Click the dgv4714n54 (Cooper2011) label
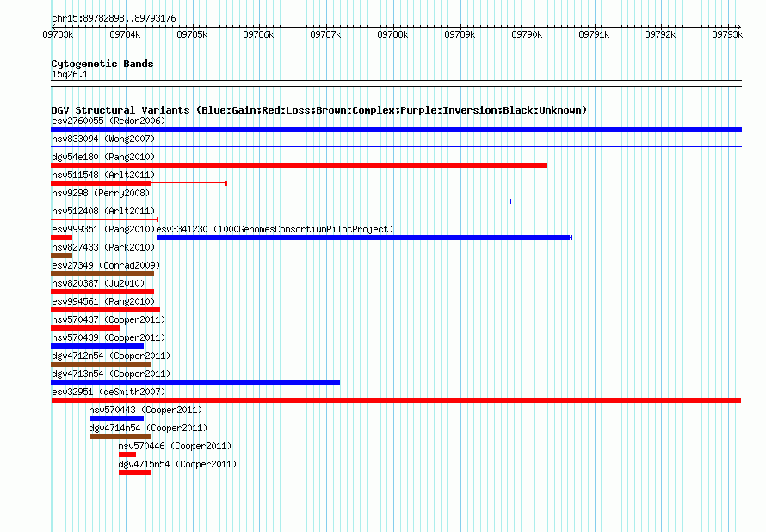The width and height of the screenshot is (766, 532). point(148,428)
